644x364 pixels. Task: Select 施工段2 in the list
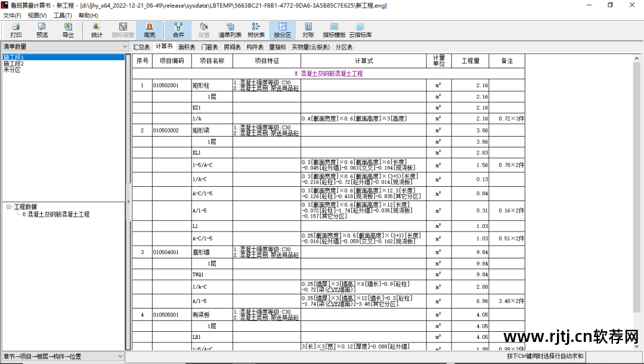click(x=14, y=63)
